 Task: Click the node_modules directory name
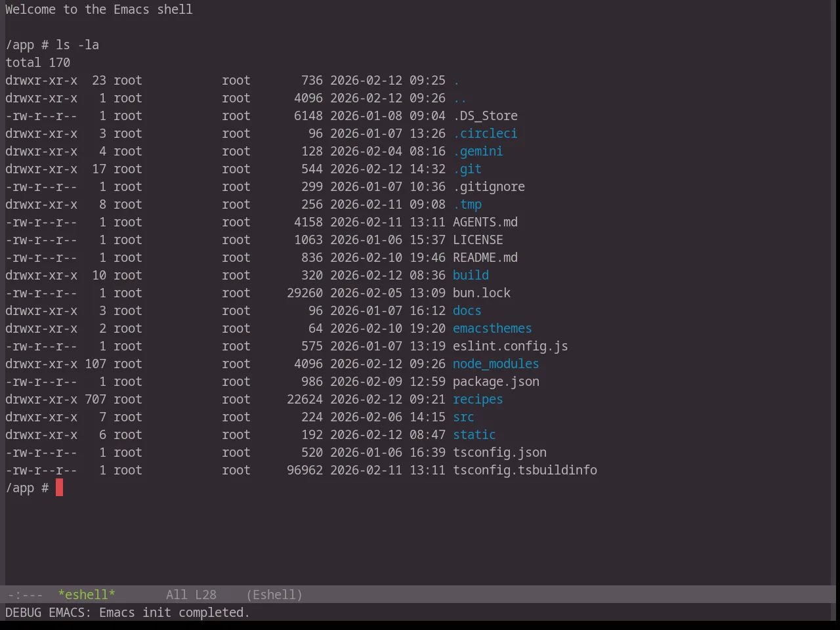tap(496, 364)
